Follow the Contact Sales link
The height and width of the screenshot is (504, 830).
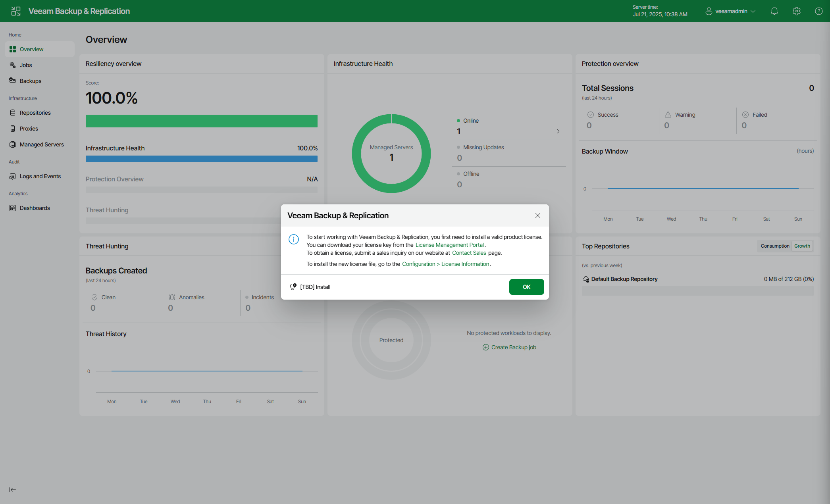[x=469, y=253]
